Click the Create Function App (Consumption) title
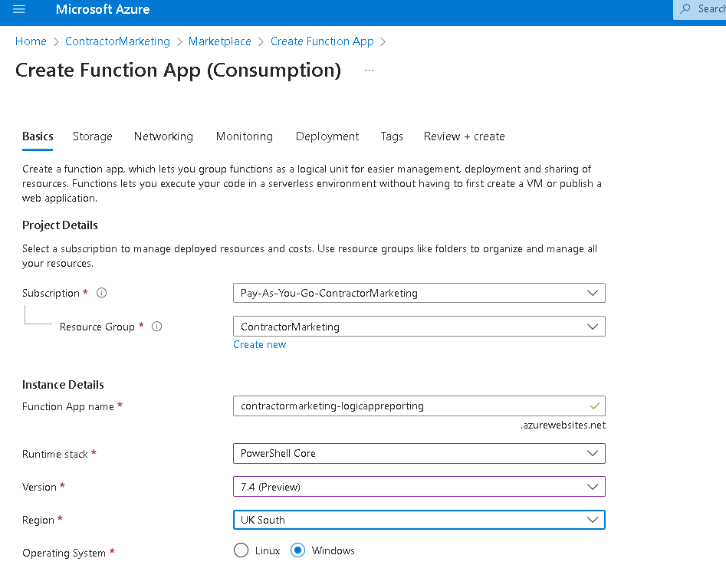726x588 pixels. point(179,71)
